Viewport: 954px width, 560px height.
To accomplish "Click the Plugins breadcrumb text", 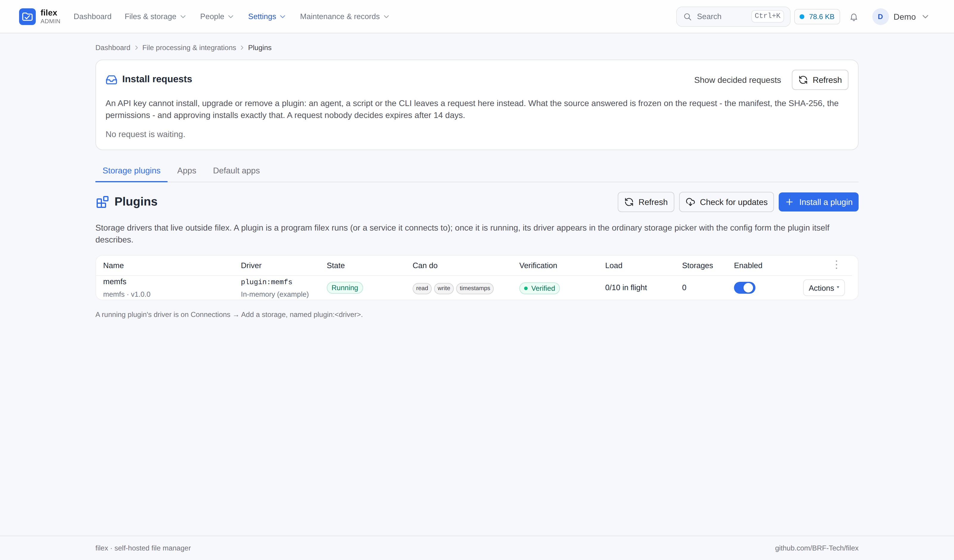I will click(x=260, y=48).
